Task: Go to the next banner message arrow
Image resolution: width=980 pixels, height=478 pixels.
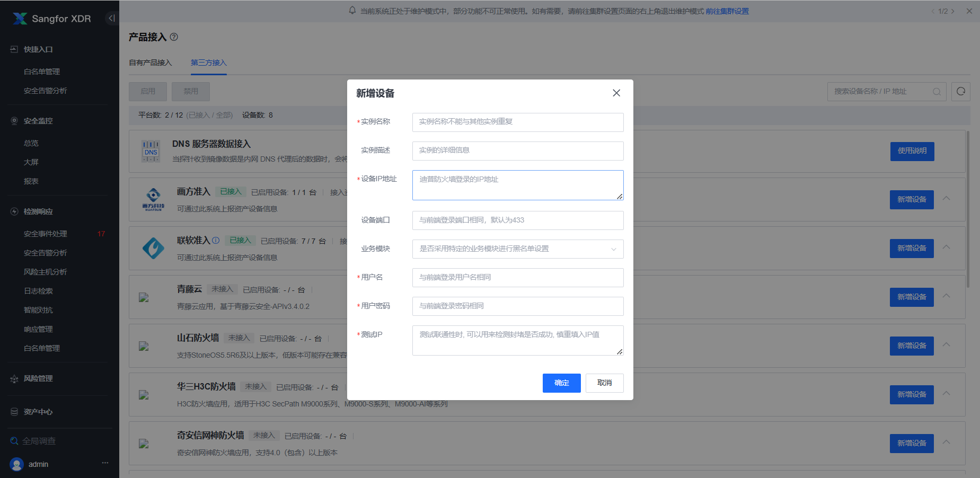Action: tap(952, 11)
